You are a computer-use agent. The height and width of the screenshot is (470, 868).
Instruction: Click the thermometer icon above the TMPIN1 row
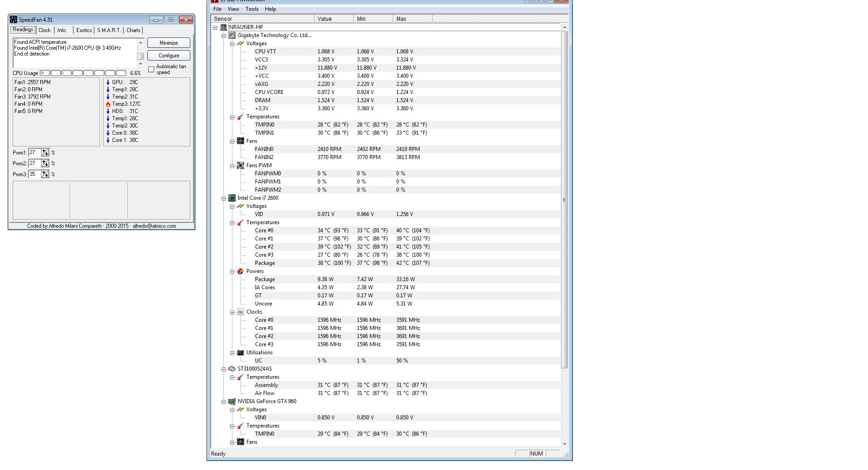(241, 117)
